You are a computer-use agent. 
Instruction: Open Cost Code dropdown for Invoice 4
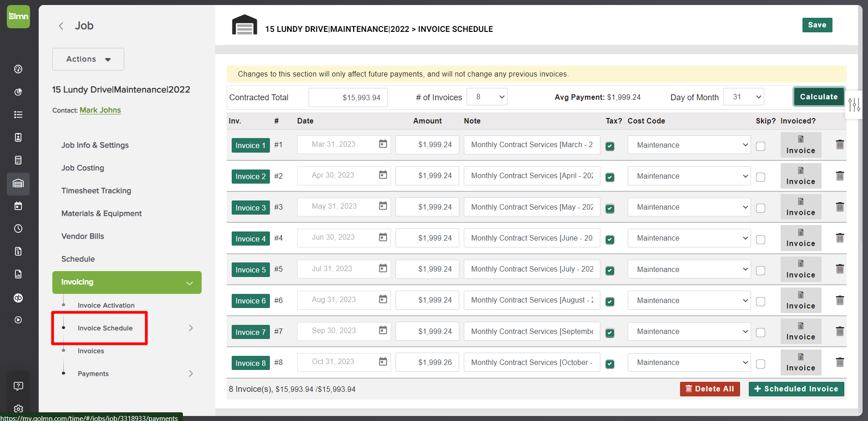pos(689,238)
